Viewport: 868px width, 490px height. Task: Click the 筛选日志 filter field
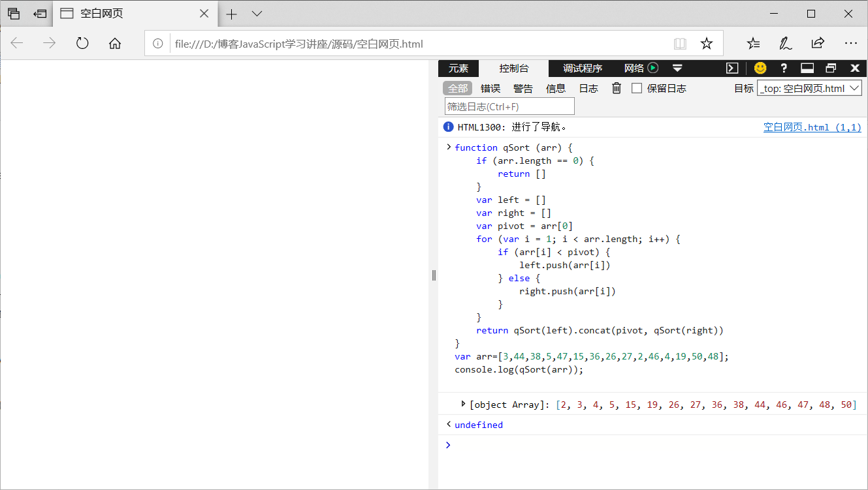(x=509, y=106)
